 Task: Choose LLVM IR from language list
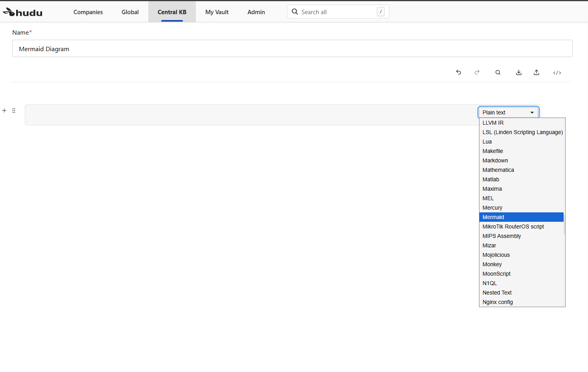(522, 123)
